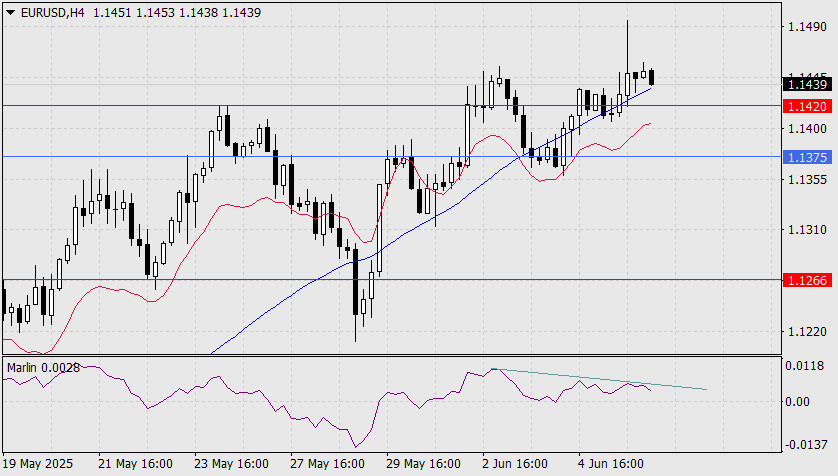Click the 1.1490 price axis label
838x476 pixels.
click(x=808, y=27)
